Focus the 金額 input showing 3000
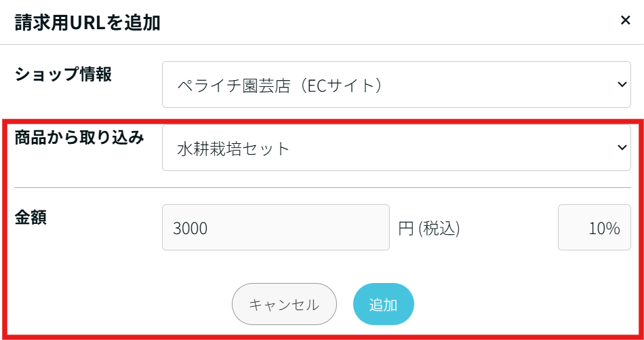644x340 pixels. click(275, 227)
